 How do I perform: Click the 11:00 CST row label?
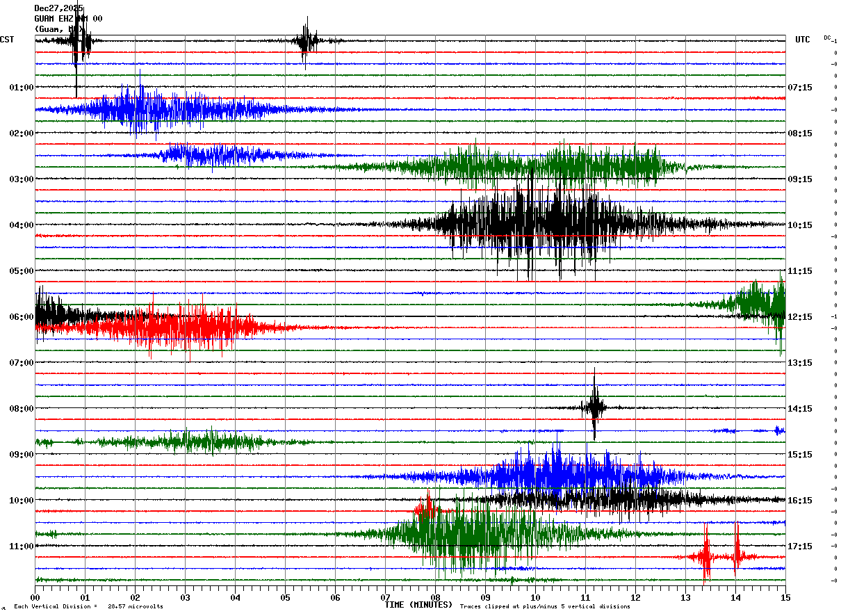pyautogui.click(x=22, y=546)
